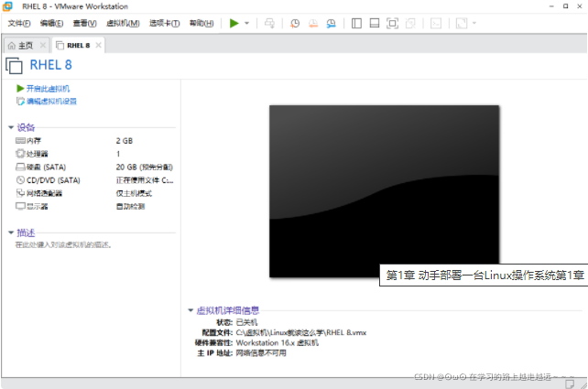Collapse the 虚拟机详细信息 section
The width and height of the screenshot is (588, 389).
(191, 310)
